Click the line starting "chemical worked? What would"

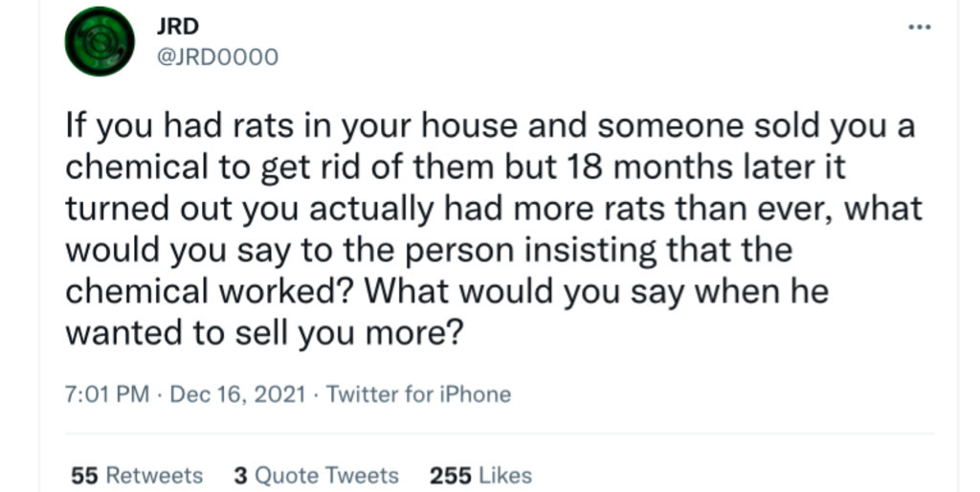coord(446,291)
